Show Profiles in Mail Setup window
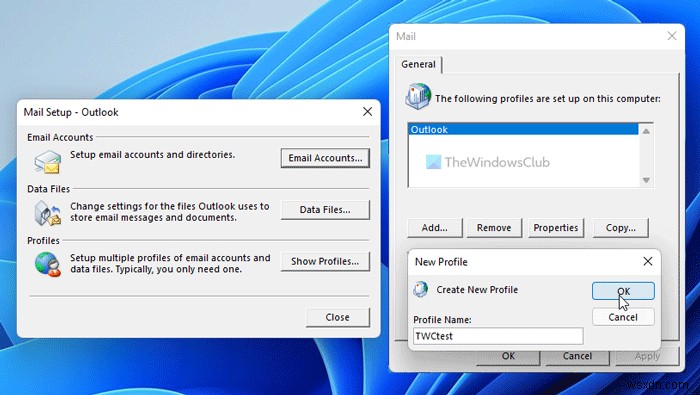The height and width of the screenshot is (395, 700). pos(325,262)
